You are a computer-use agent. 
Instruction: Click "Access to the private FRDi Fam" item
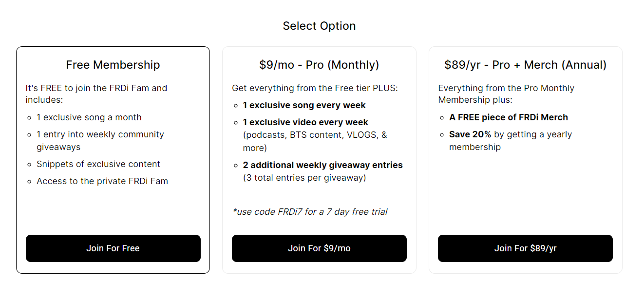click(x=102, y=181)
